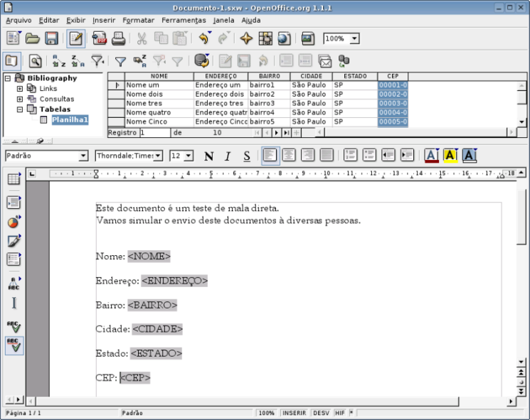The height and width of the screenshot is (420, 530).
Task: Apply paragraph background color
Action: coord(469,156)
